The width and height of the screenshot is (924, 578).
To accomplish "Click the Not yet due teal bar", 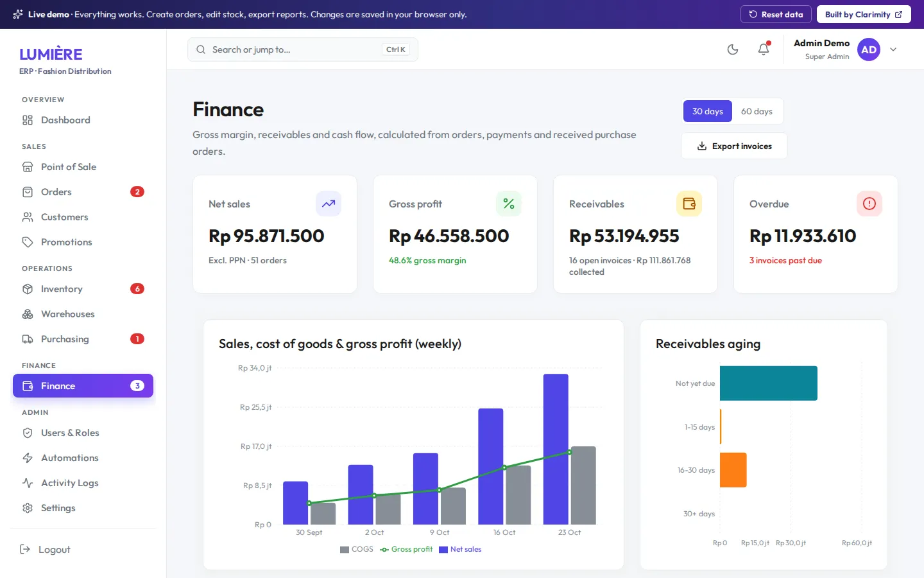I will [x=769, y=383].
